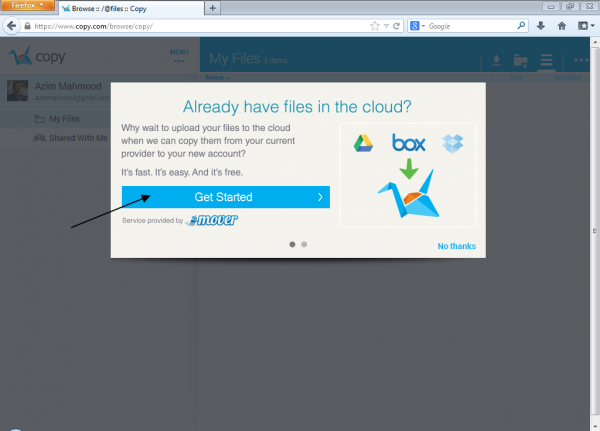Dismiss the dialog with No thanks
The width and height of the screenshot is (600, 431).
click(457, 246)
